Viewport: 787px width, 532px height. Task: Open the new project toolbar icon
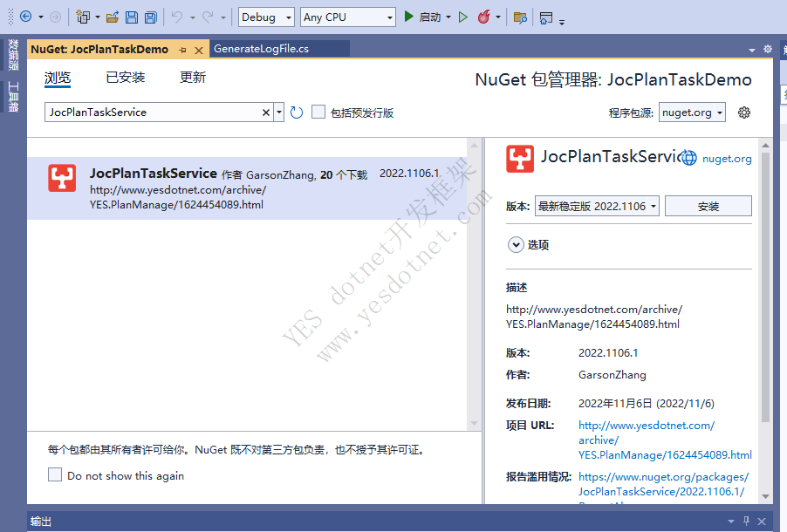[x=83, y=17]
